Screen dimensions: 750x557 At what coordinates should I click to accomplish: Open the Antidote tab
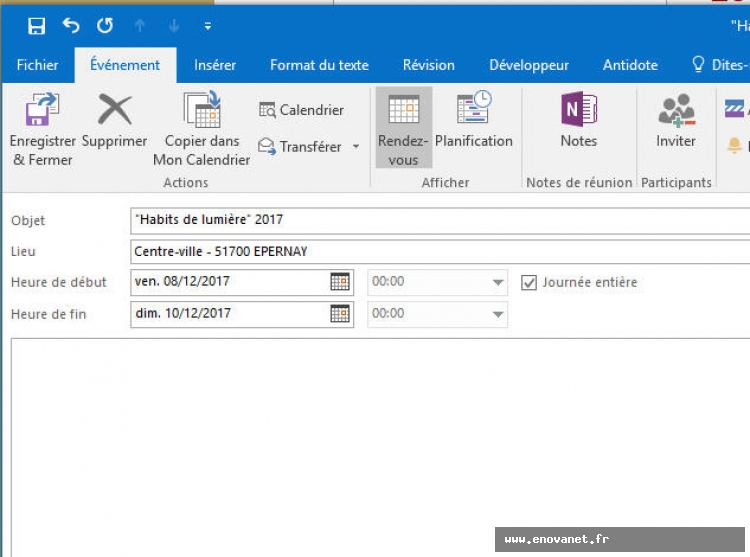point(630,65)
